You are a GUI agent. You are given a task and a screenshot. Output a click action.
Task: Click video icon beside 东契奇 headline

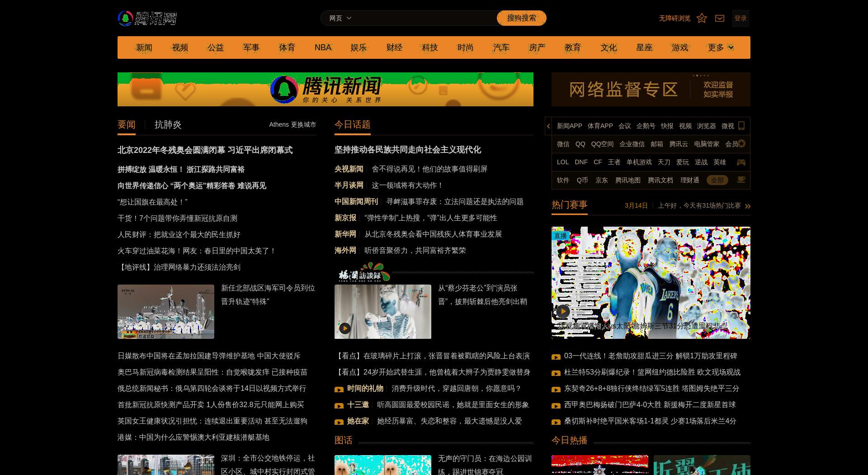(x=556, y=389)
